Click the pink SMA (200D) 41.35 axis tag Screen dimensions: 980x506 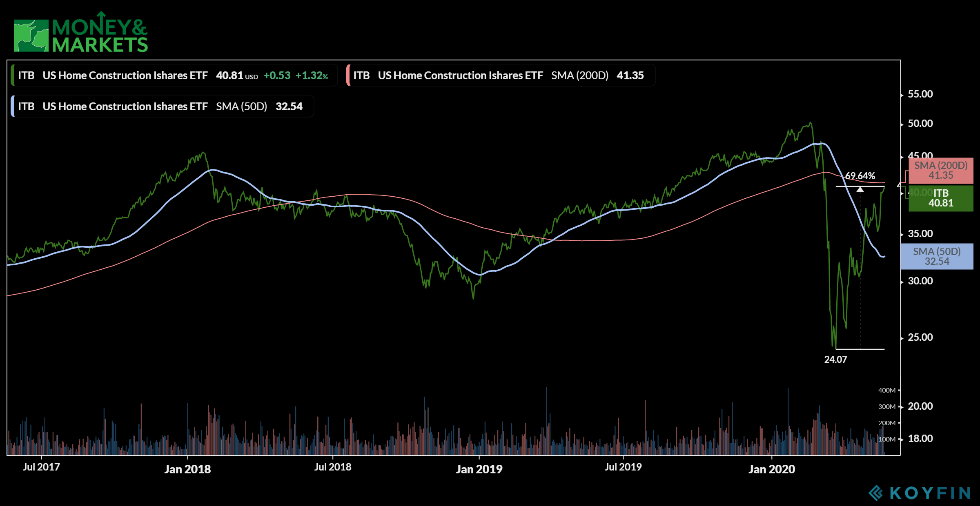point(941,171)
